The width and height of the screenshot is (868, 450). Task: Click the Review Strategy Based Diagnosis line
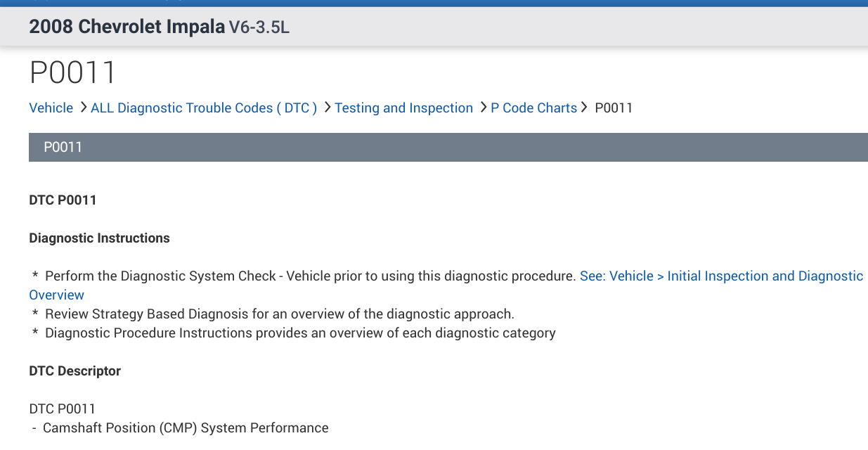pos(279,314)
